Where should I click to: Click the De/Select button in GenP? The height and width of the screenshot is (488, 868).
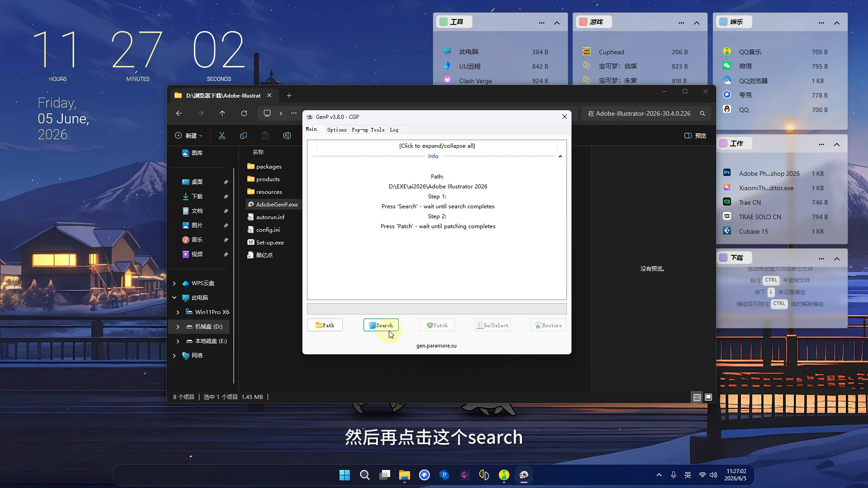[x=493, y=325]
